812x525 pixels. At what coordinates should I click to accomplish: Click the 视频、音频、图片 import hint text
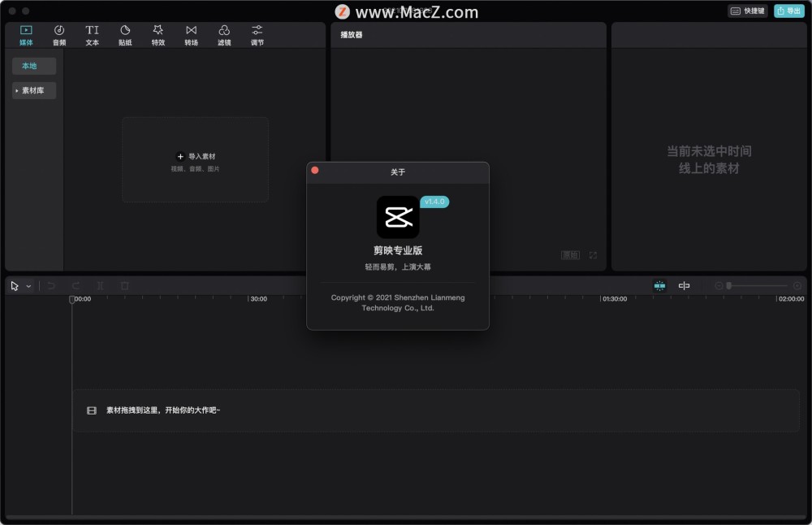click(195, 169)
